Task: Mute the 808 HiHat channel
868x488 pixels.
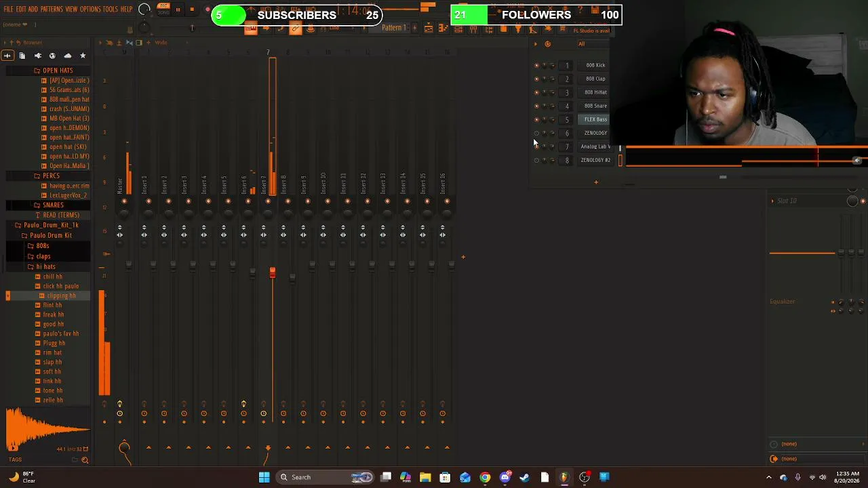Action: click(536, 93)
